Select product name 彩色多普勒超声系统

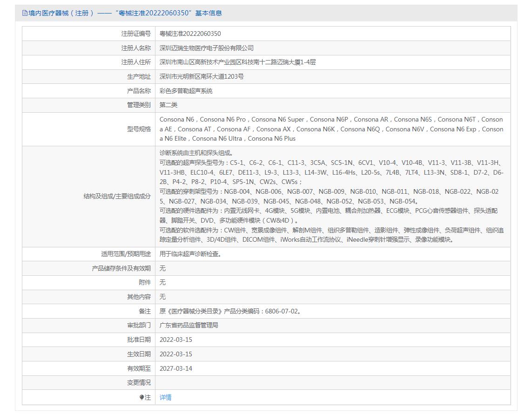click(186, 91)
